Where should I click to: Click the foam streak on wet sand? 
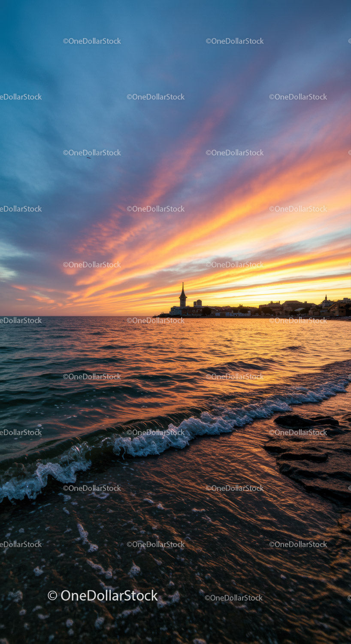tap(86, 538)
